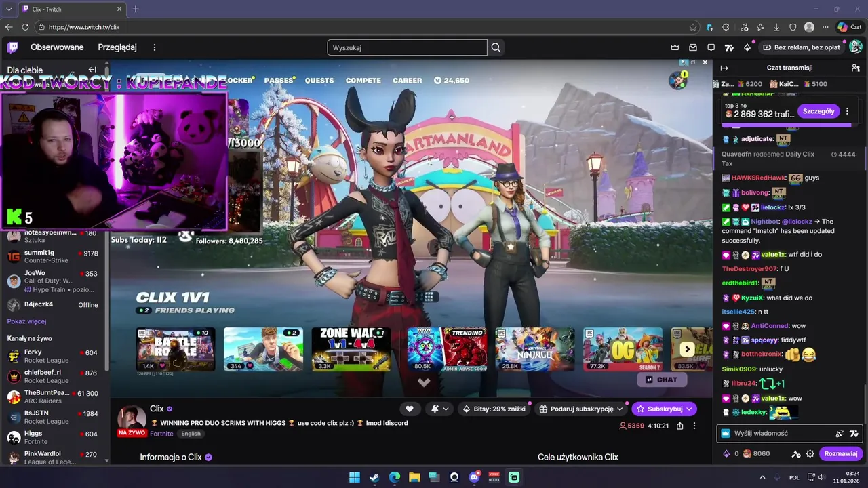Open Edge favorites list icon
Viewport: 868px width, 488px height.
click(x=759, y=27)
